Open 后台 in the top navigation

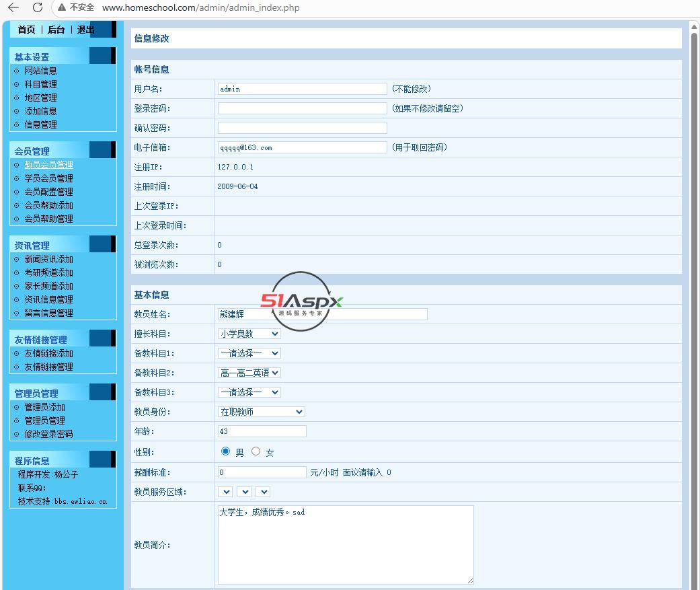click(56, 30)
